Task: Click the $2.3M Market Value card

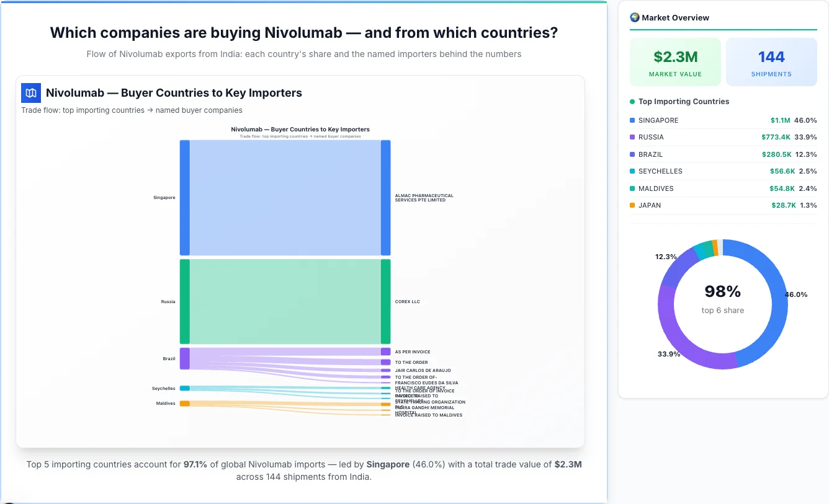Action: tap(675, 61)
